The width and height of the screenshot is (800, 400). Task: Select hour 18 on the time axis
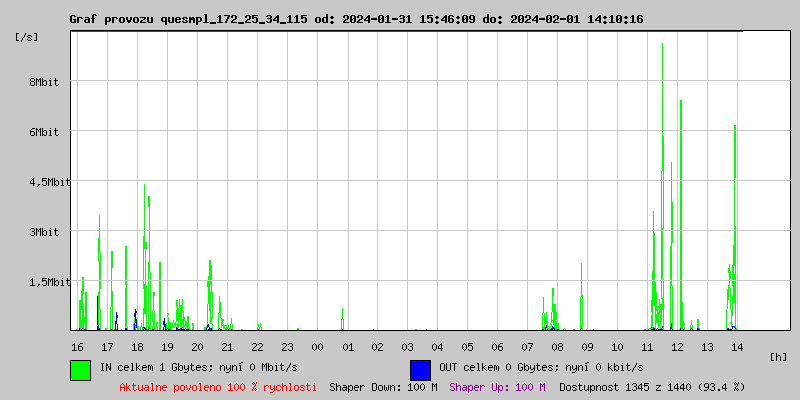[137, 346]
